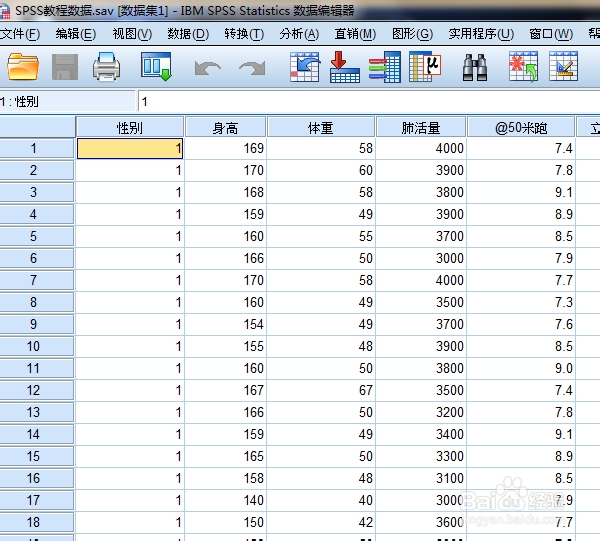Select row header 1
The height and width of the screenshot is (541, 600).
(x=37, y=148)
